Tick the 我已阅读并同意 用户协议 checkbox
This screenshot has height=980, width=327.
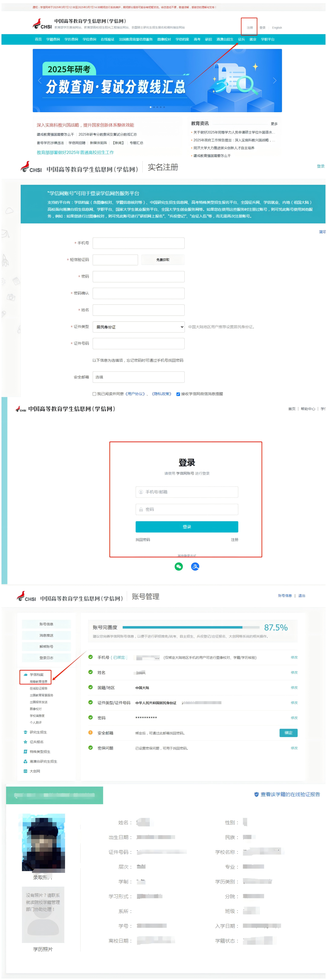(x=94, y=394)
